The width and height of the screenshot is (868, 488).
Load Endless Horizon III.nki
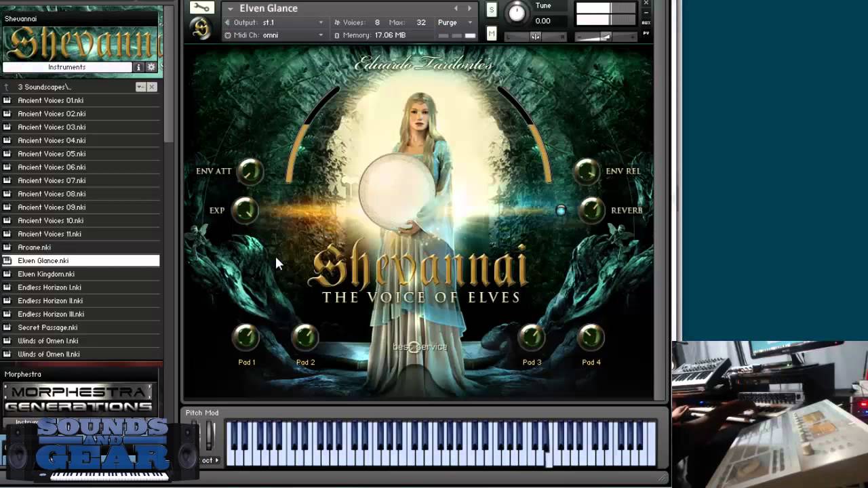tap(81, 314)
